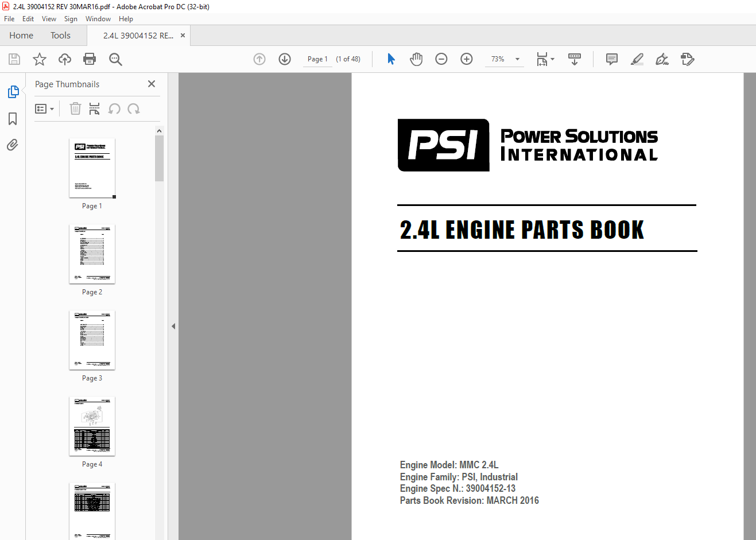
Task: Click the upload to cloud icon
Action: [65, 59]
